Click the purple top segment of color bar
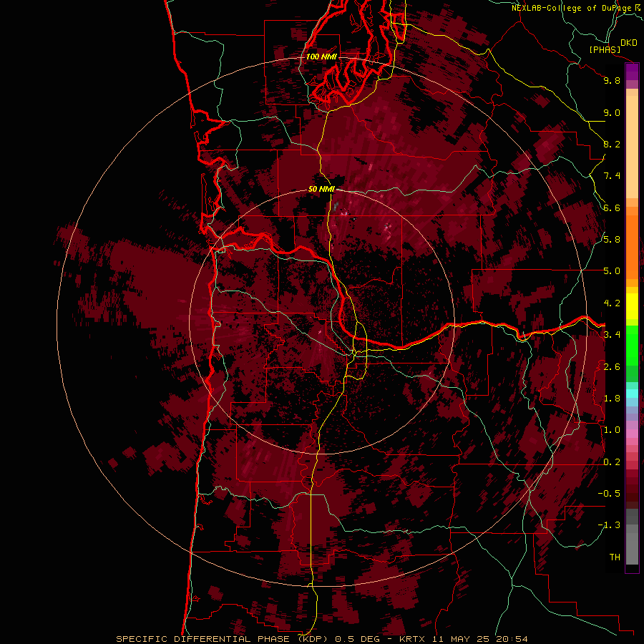The image size is (644, 644). click(x=632, y=72)
